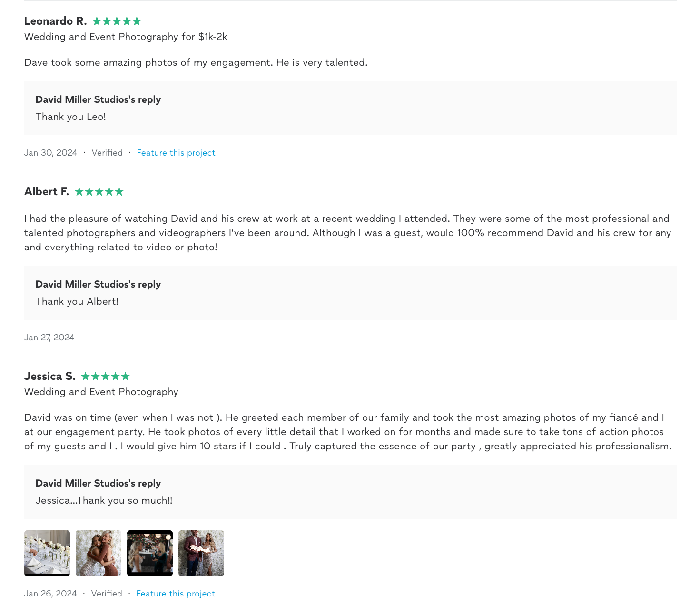The width and height of the screenshot is (690, 616).
Task: Click the Jan 27, 2024 review date
Action: click(49, 338)
